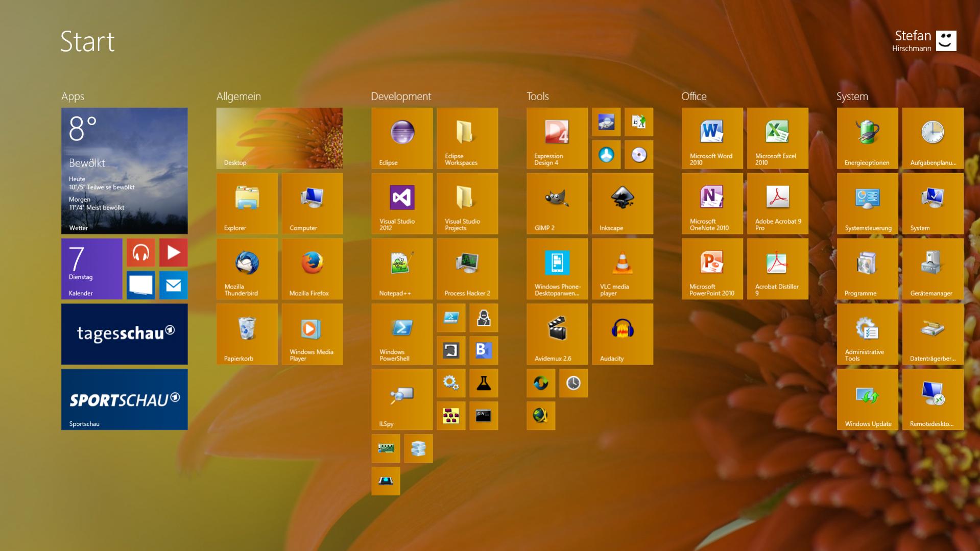Open the Windows Update tile
Screen dimensions: 980x551
click(868, 399)
